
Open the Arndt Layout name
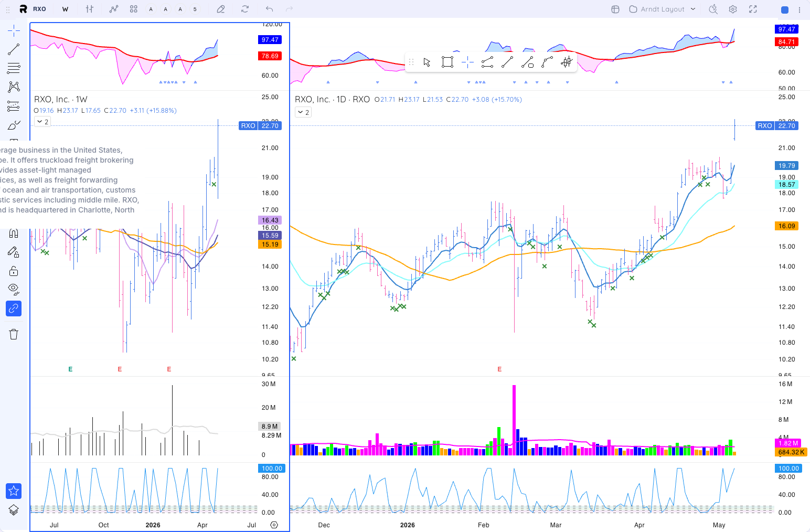point(662,9)
